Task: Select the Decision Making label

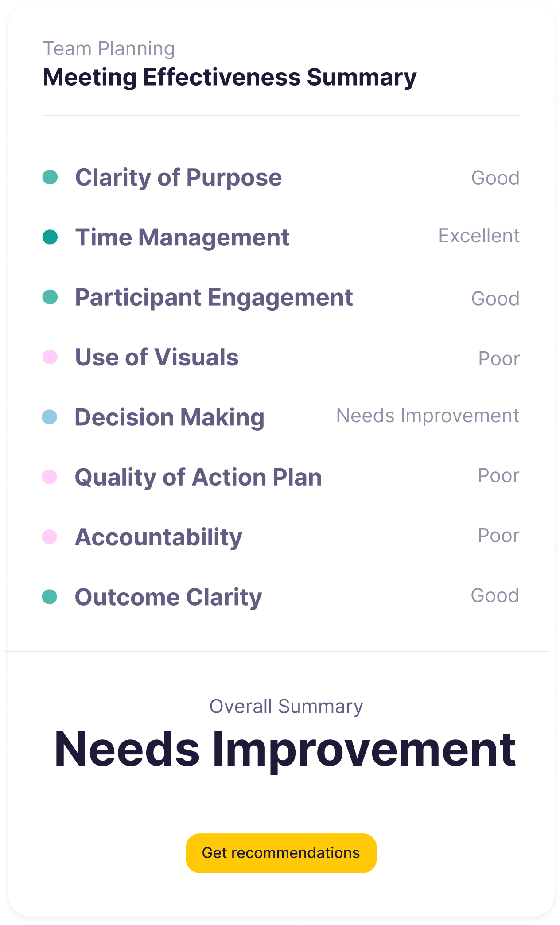Action: coord(169,417)
